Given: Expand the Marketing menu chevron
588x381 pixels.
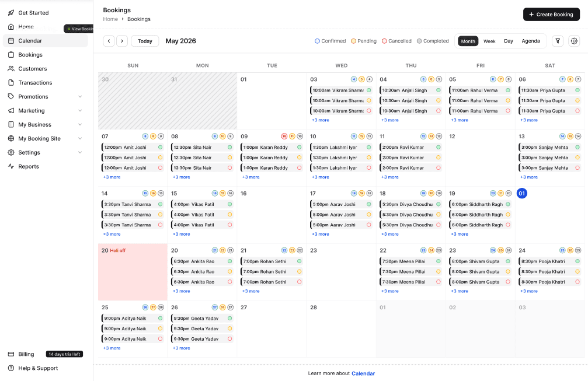Looking at the screenshot, I should 80,110.
